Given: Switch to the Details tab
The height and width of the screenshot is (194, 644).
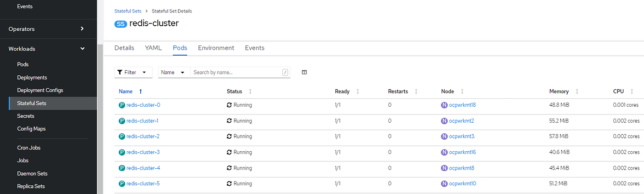Looking at the screenshot, I should click(124, 48).
